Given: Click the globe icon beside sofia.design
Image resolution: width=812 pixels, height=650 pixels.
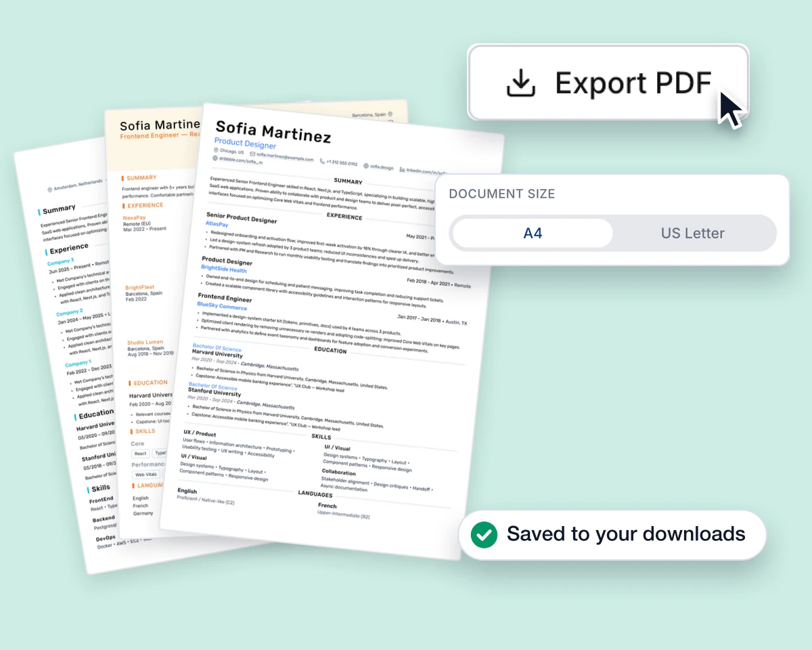Looking at the screenshot, I should pyautogui.click(x=366, y=165).
